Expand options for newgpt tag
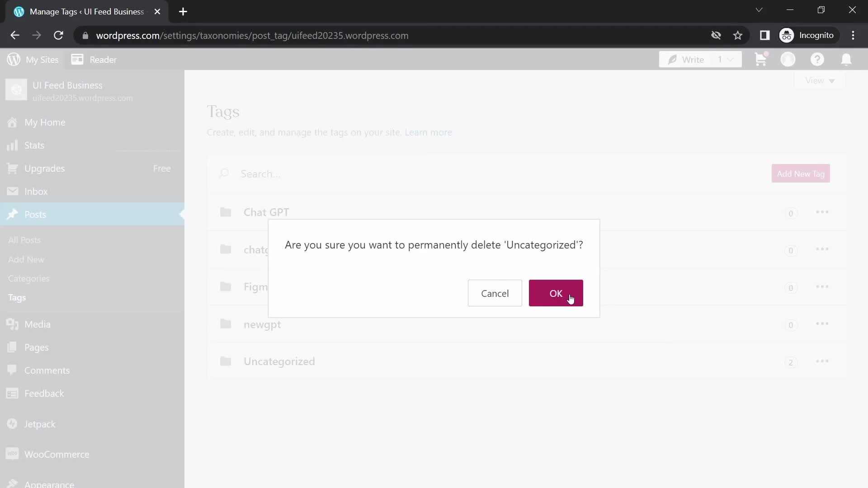This screenshot has width=868, height=488. coord(821,324)
